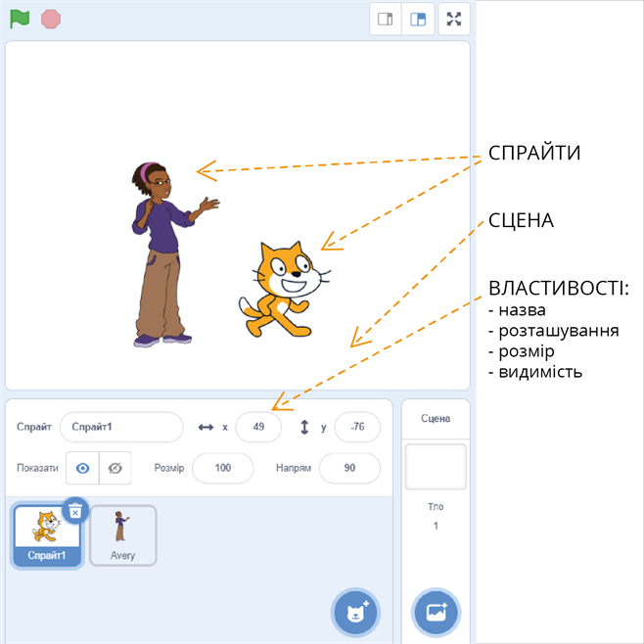Click the green flag to start
644x644 pixels.
pyautogui.click(x=20, y=19)
